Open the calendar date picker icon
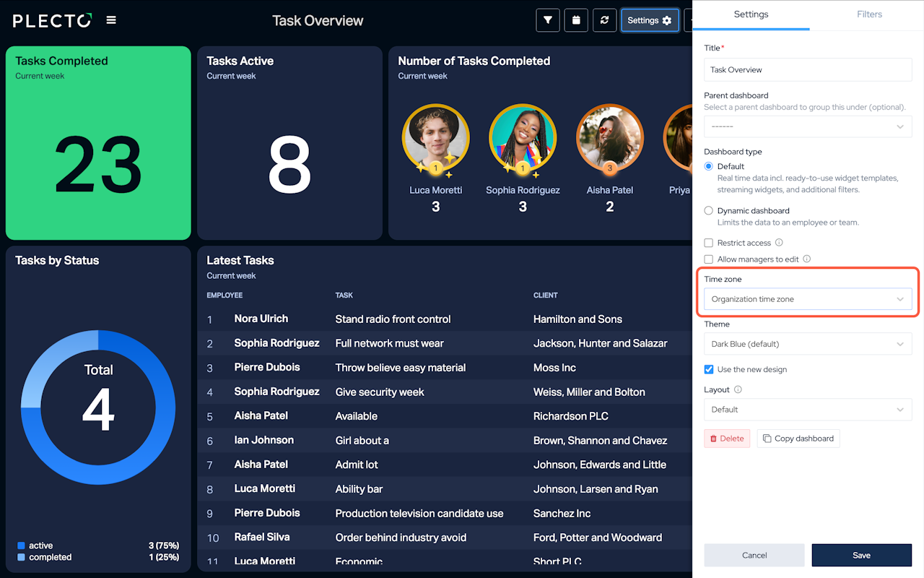This screenshot has height=578, width=924. click(576, 20)
